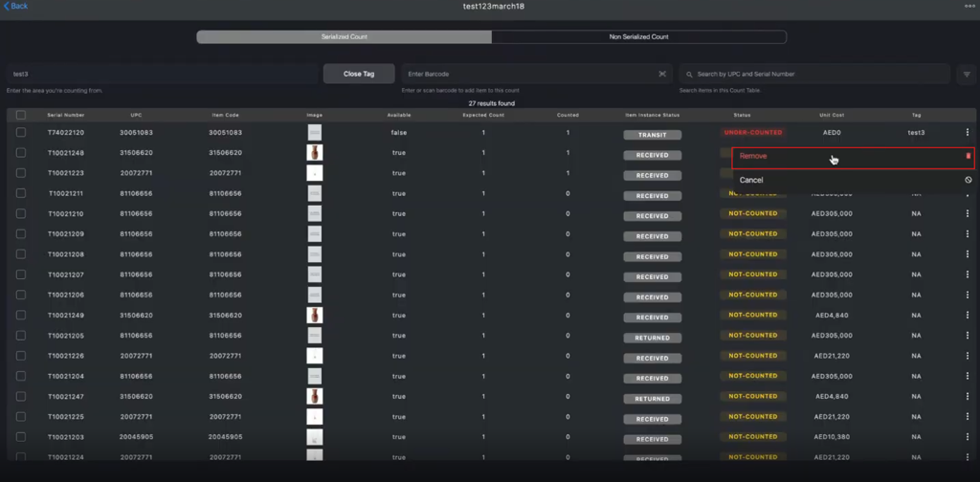Click the 27 results found label
The height and width of the screenshot is (482, 980).
coord(491,103)
